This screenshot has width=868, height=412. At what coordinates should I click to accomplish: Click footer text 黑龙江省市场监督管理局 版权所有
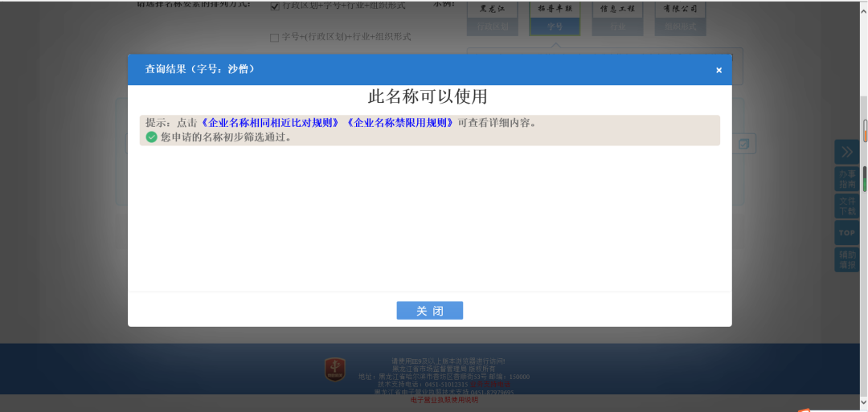[444, 369]
